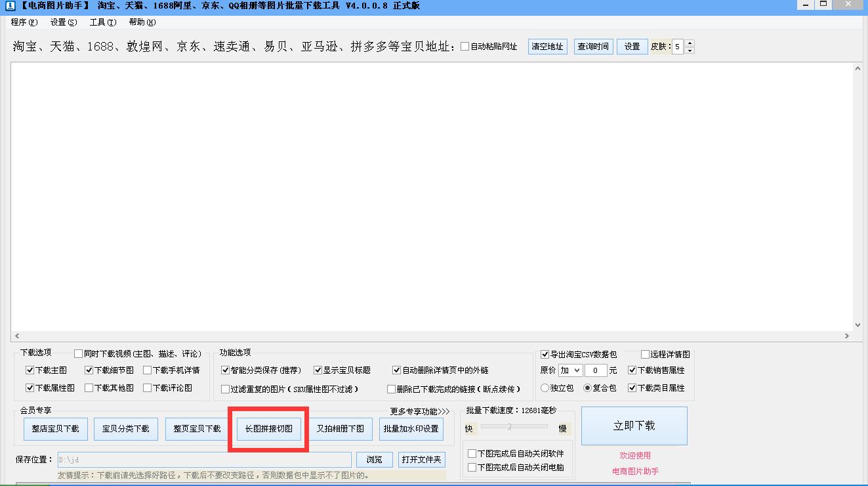Uncheck the 下载主图 option
The height and width of the screenshot is (486, 868).
pyautogui.click(x=30, y=369)
